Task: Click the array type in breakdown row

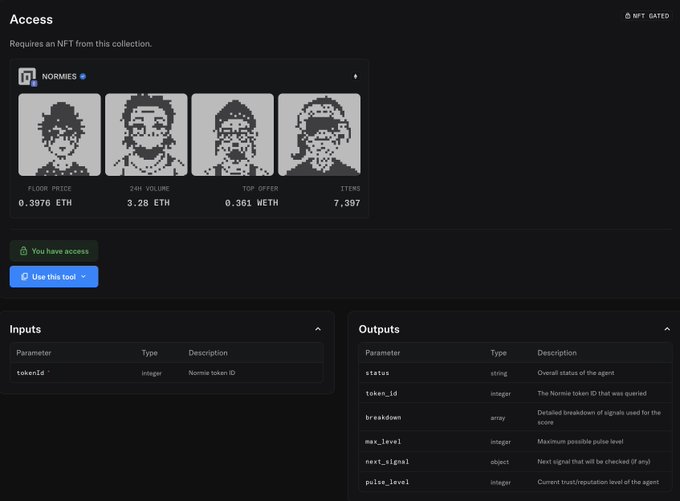Action: (x=498, y=418)
